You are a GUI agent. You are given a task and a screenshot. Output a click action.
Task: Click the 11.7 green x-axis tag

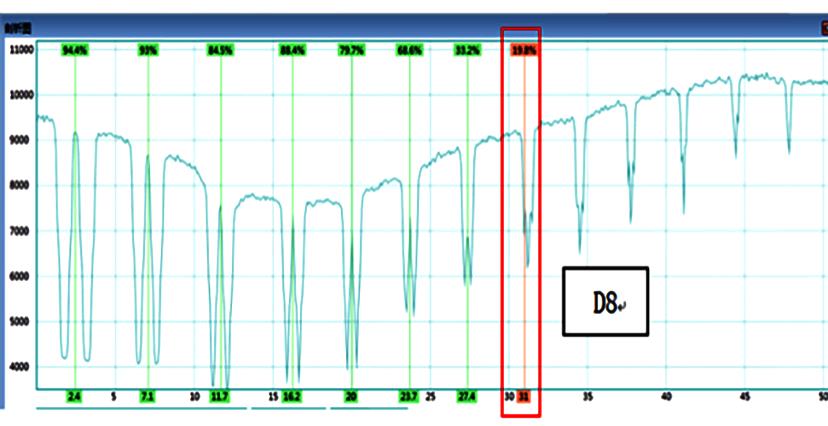[220, 396]
